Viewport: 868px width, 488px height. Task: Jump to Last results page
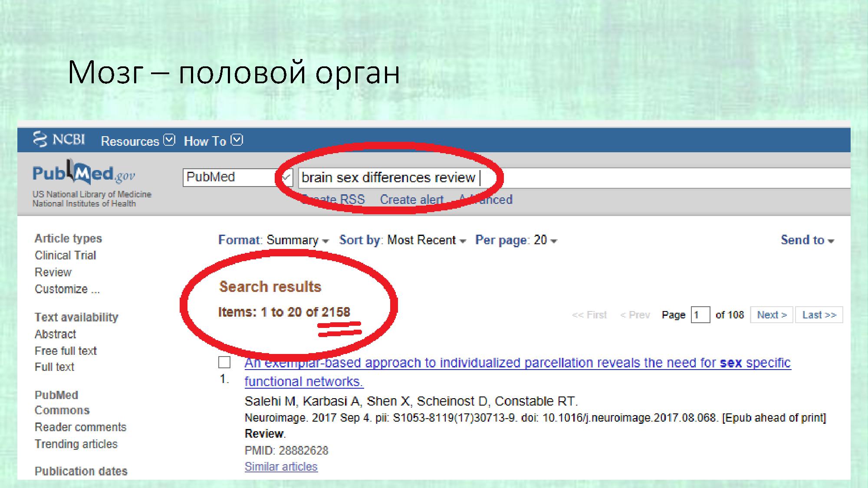tap(819, 315)
